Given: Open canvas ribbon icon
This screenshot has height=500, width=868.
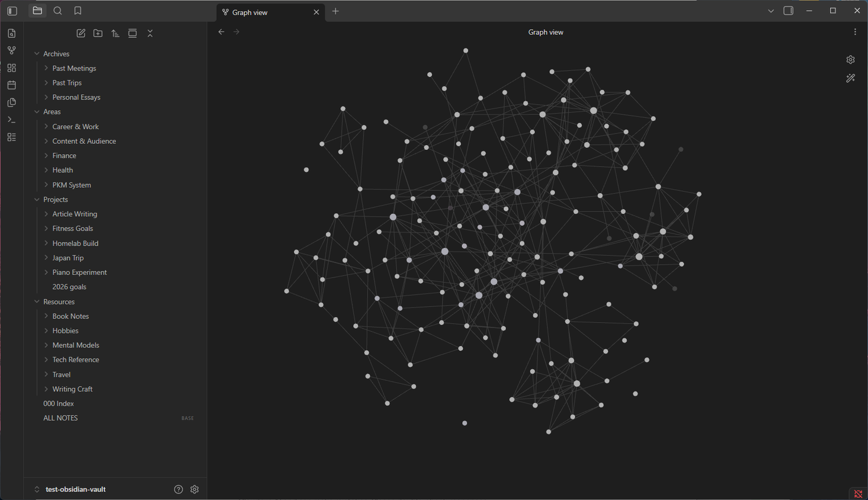Looking at the screenshot, I should (12, 68).
